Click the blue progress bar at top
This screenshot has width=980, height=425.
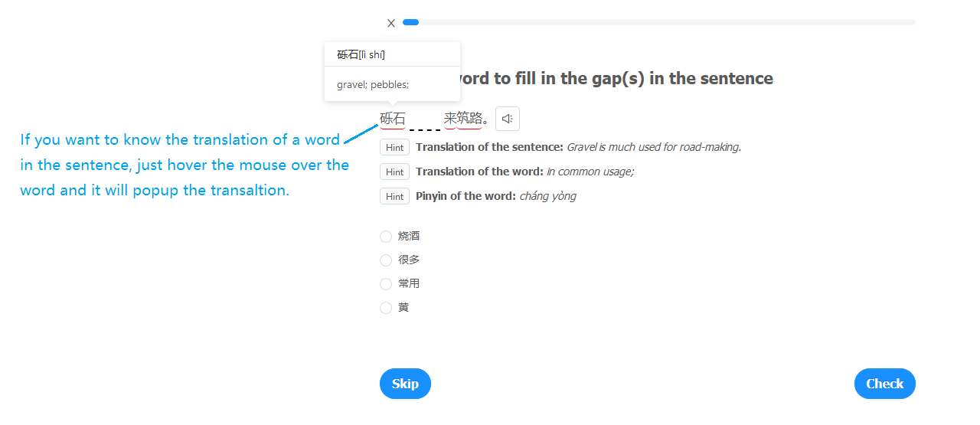coord(411,22)
